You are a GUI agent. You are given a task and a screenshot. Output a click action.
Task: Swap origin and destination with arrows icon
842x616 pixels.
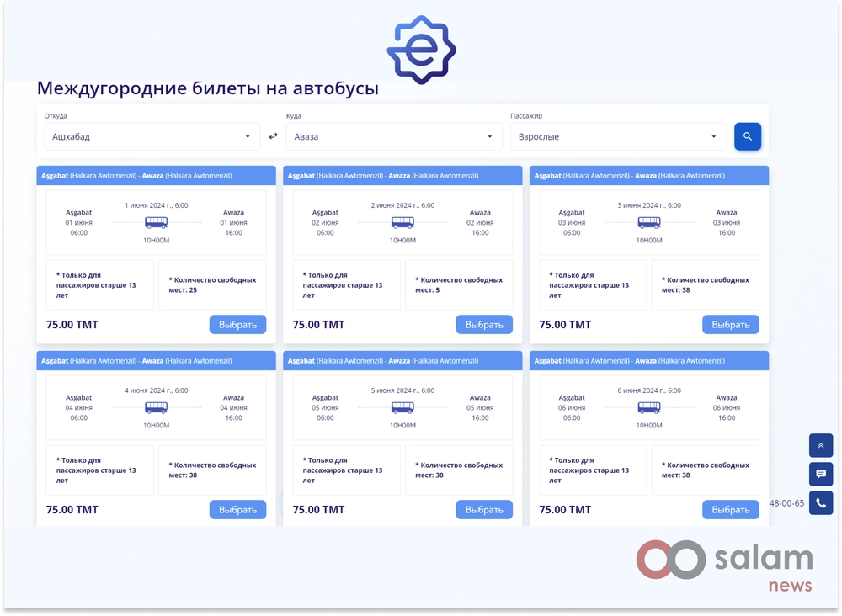pyautogui.click(x=273, y=136)
